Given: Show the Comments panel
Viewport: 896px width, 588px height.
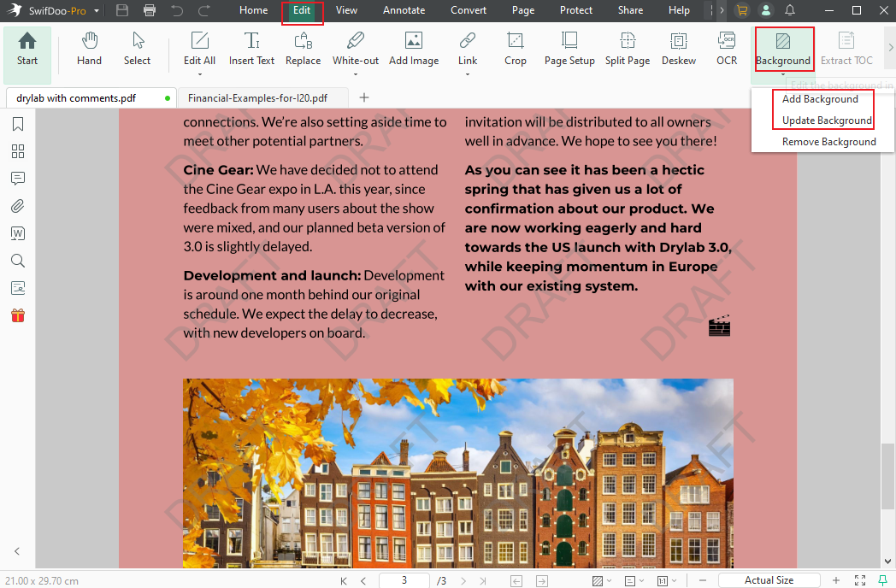Looking at the screenshot, I should (17, 179).
